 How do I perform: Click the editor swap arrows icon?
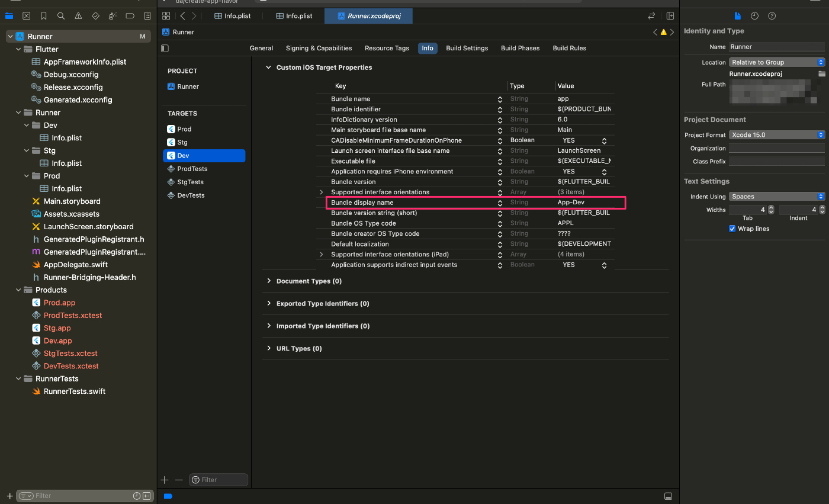tap(652, 16)
